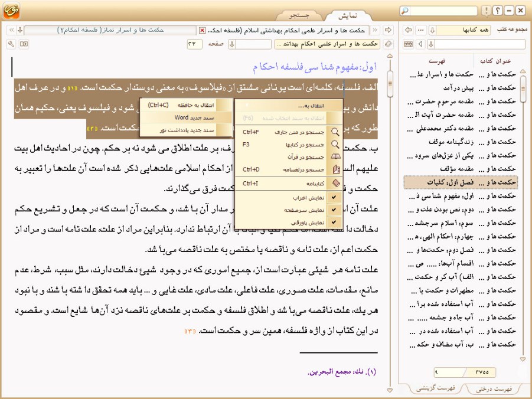532x399 pixels.
Task: Click the toolbar icon next to the wrench
Action: pos(24,44)
